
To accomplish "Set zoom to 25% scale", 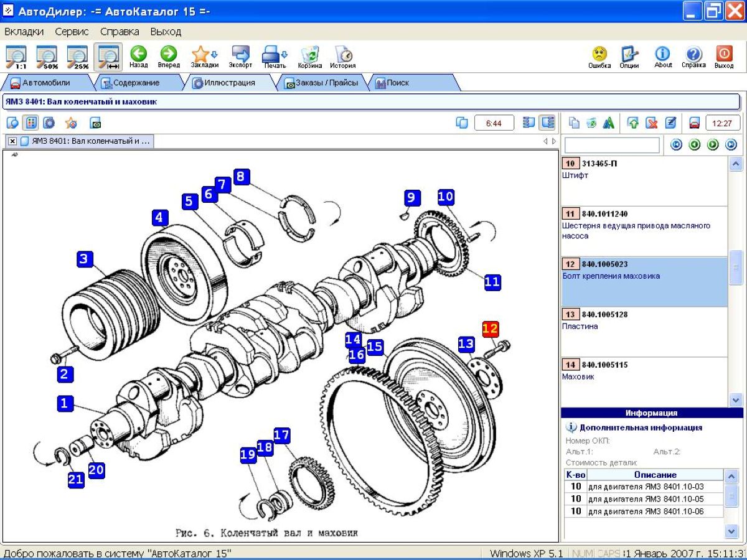I will click(77, 57).
